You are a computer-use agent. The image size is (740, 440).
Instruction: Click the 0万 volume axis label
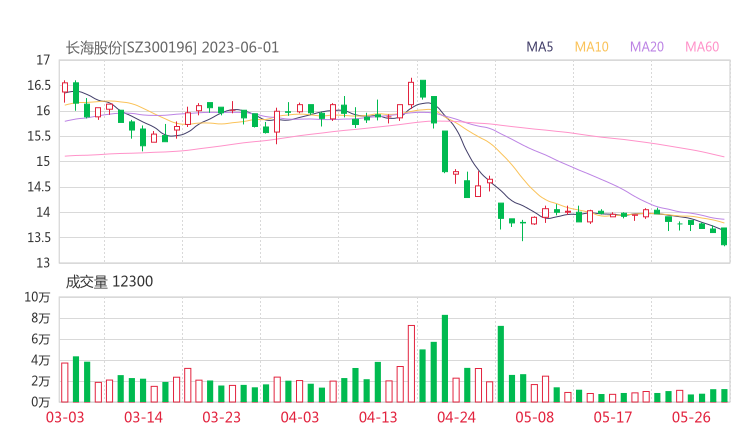click(x=41, y=402)
